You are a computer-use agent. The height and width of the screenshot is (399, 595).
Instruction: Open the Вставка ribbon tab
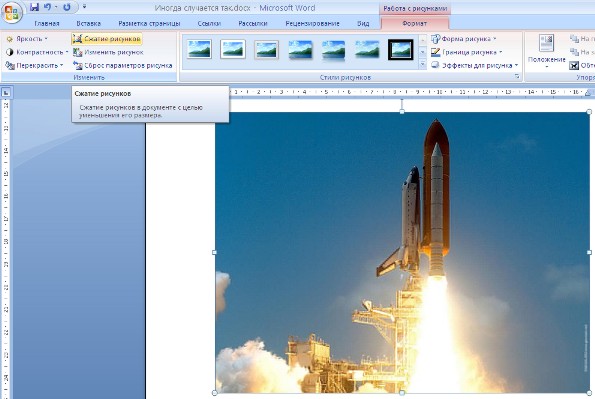coord(88,24)
